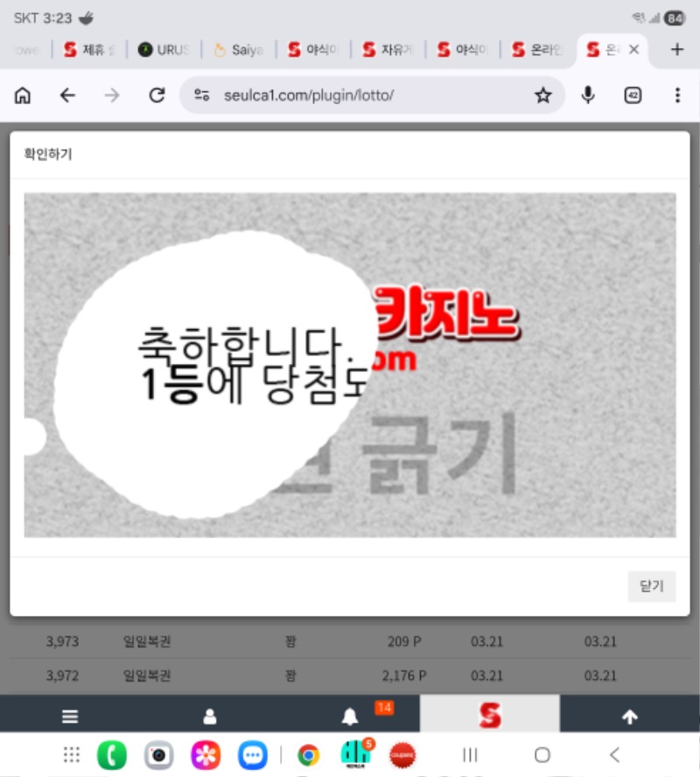The image size is (700, 777).
Task: Click the 닫기 button in dialog
Action: [x=652, y=586]
